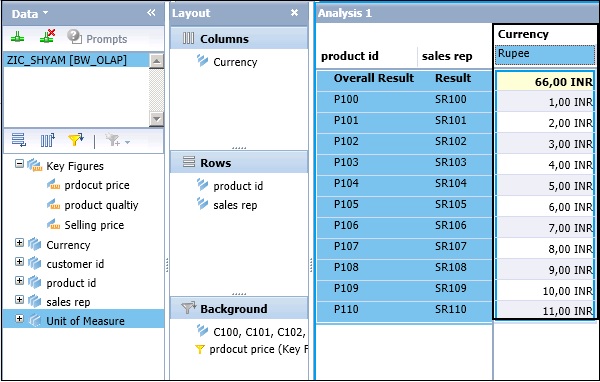Open the grayed filter dropdown arrow
The height and width of the screenshot is (382, 600).
127,142
